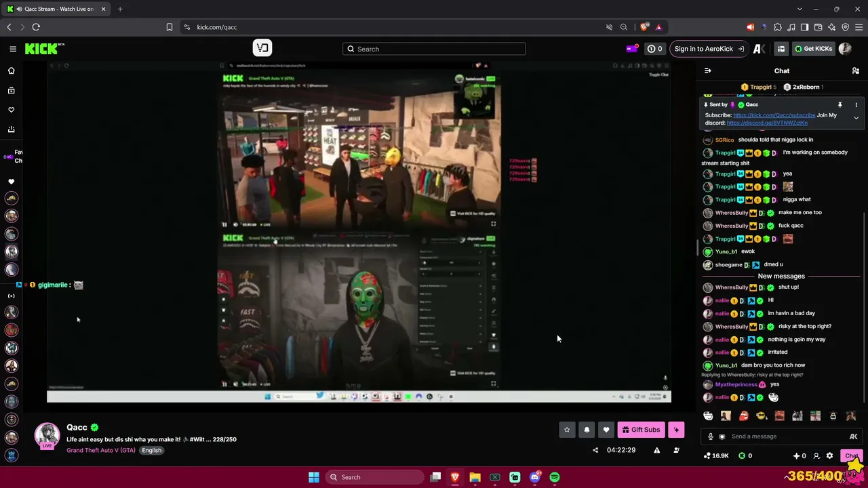The height and width of the screenshot is (488, 868).
Task: Open the user profile avatar menu
Action: click(x=845, y=49)
